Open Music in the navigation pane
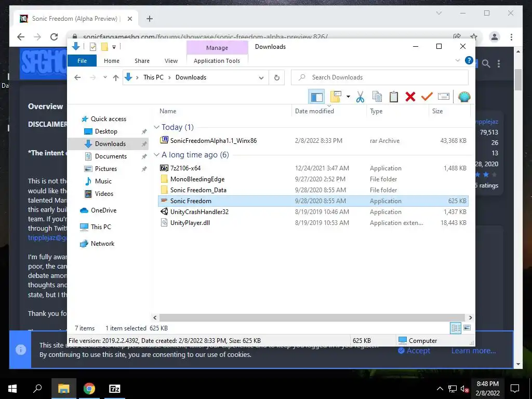Screen dimensions: 532x399 click(103, 181)
